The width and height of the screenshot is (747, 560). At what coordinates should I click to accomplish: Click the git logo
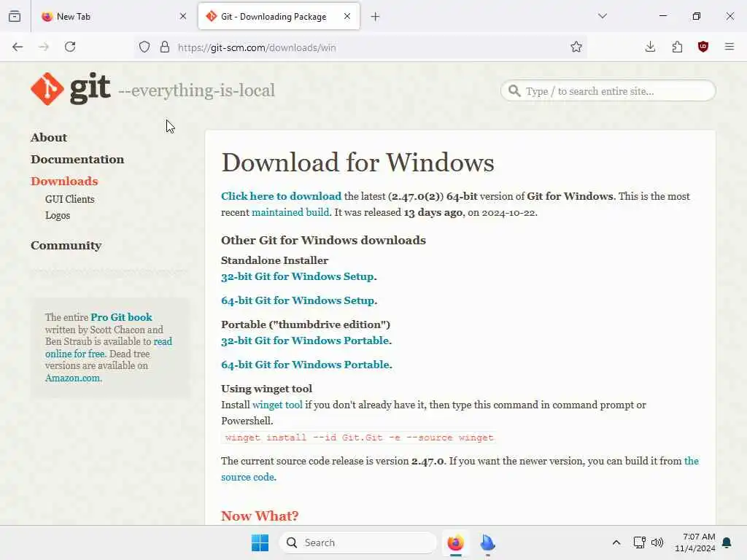click(71, 88)
